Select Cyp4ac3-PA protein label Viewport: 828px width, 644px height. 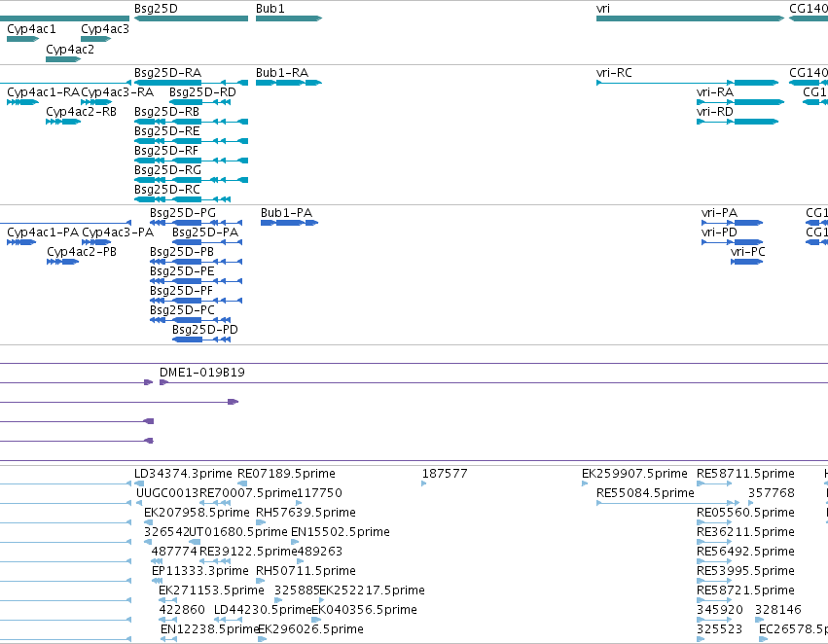(118, 233)
